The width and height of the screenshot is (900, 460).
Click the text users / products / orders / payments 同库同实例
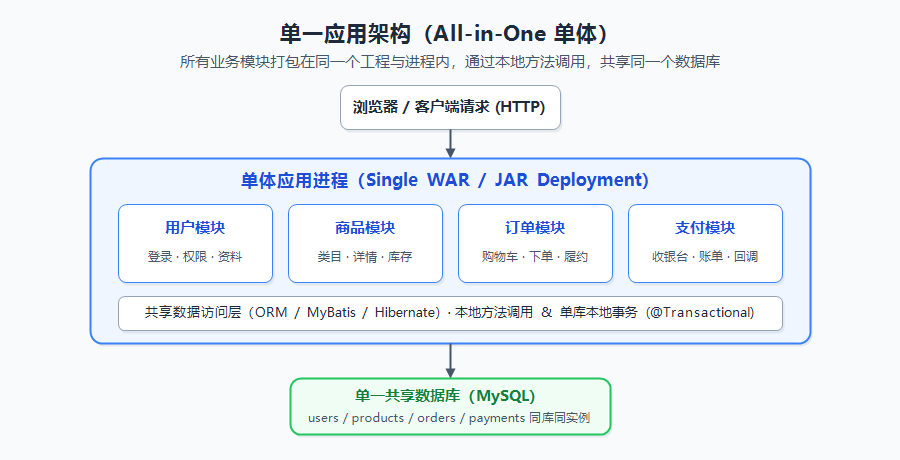click(450, 418)
